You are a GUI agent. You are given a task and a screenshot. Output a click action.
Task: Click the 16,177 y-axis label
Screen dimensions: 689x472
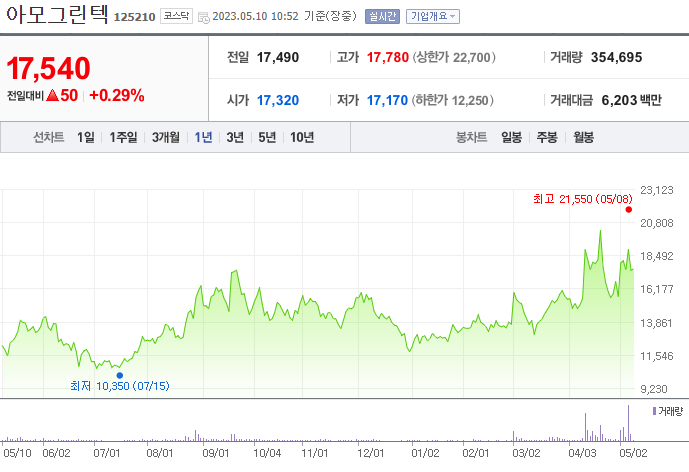pos(656,289)
